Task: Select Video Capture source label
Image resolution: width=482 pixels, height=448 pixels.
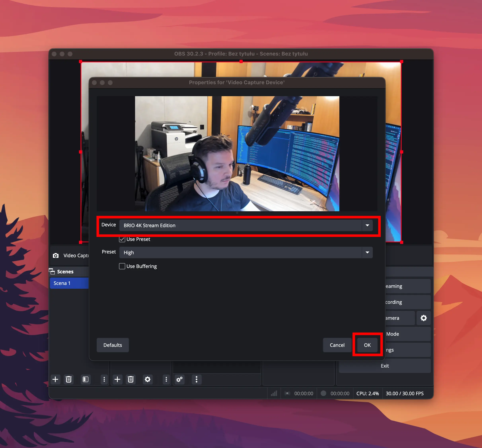Action: pyautogui.click(x=76, y=255)
